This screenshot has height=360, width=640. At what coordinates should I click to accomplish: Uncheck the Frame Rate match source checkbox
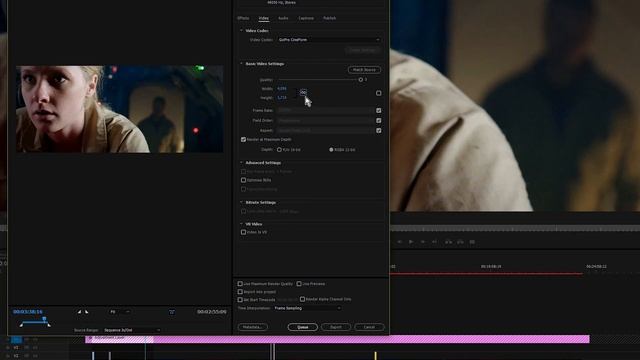[379, 111]
